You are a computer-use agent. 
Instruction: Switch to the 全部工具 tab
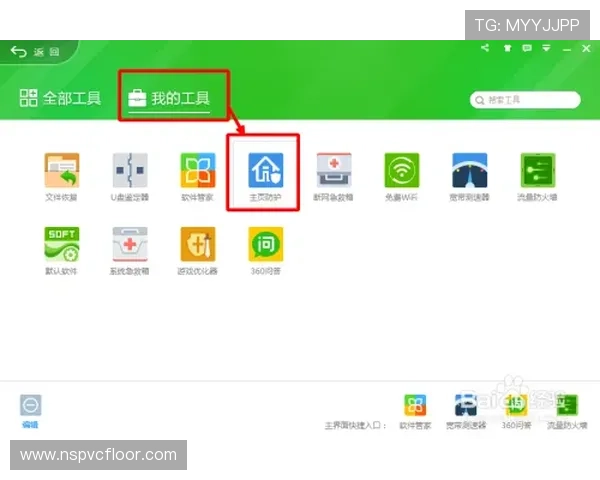tap(61, 98)
